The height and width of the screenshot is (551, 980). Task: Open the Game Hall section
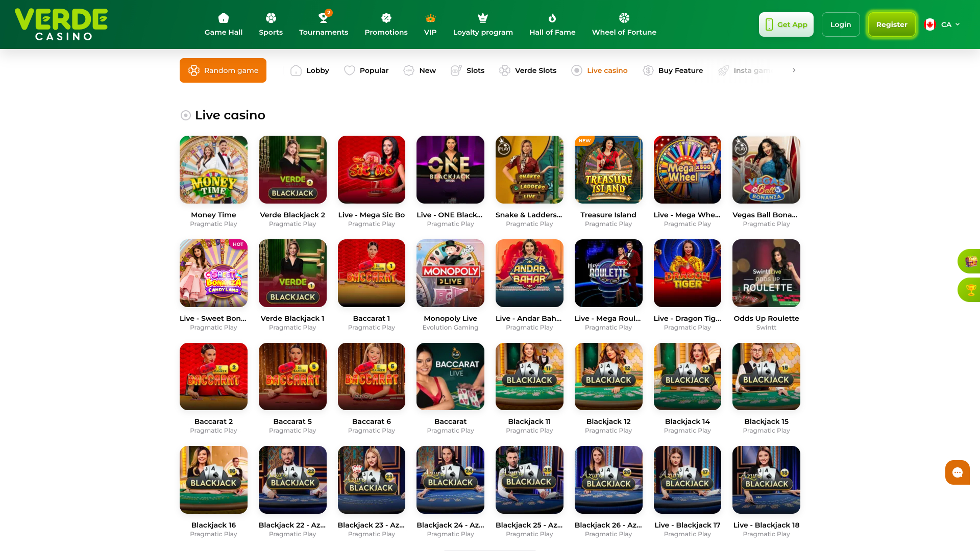(x=223, y=24)
